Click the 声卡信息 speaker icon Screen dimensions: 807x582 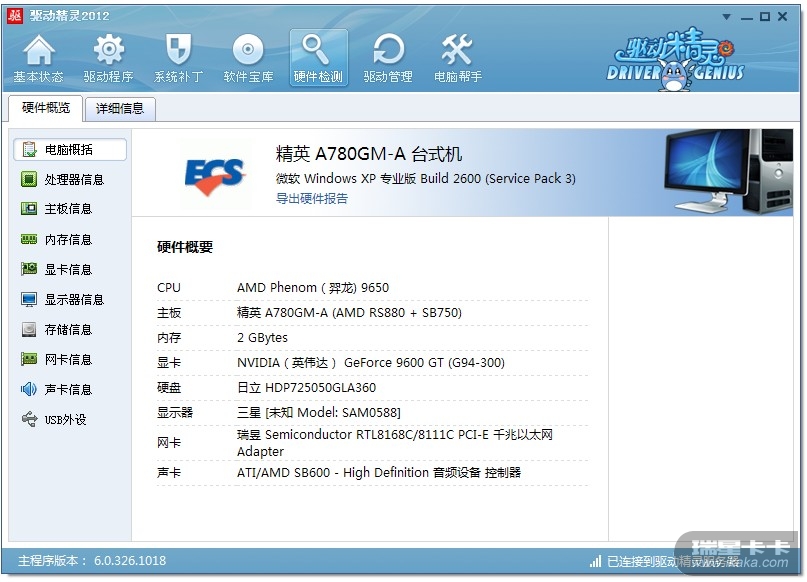pos(29,390)
